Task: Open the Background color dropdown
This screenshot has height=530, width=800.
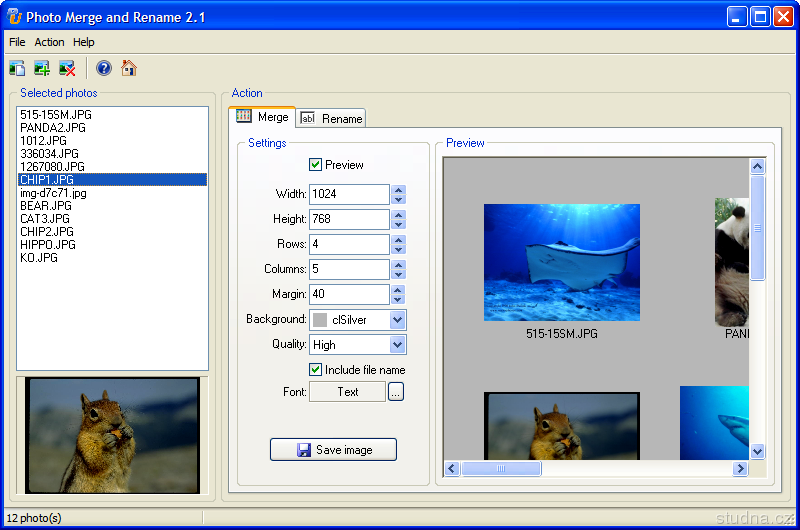Action: [397, 320]
